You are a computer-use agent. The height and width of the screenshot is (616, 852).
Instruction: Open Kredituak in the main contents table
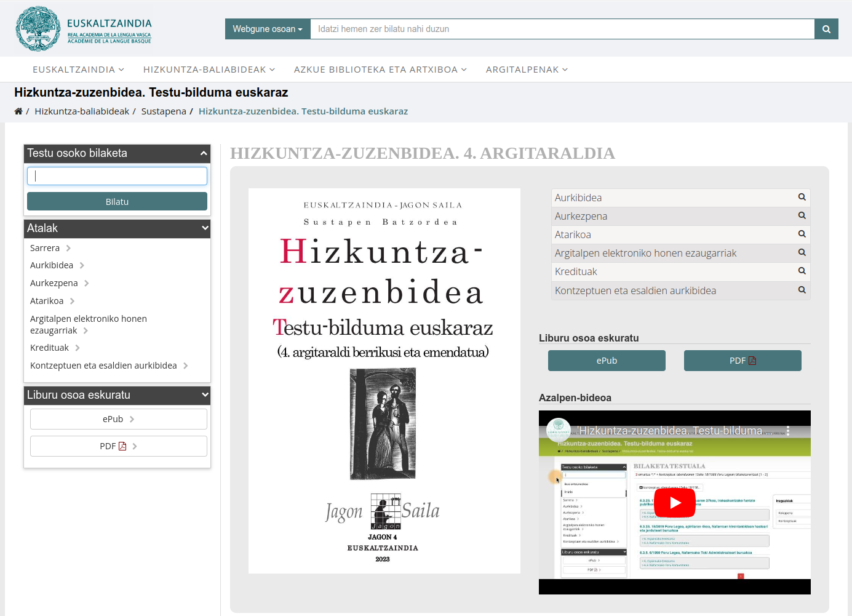pos(576,271)
